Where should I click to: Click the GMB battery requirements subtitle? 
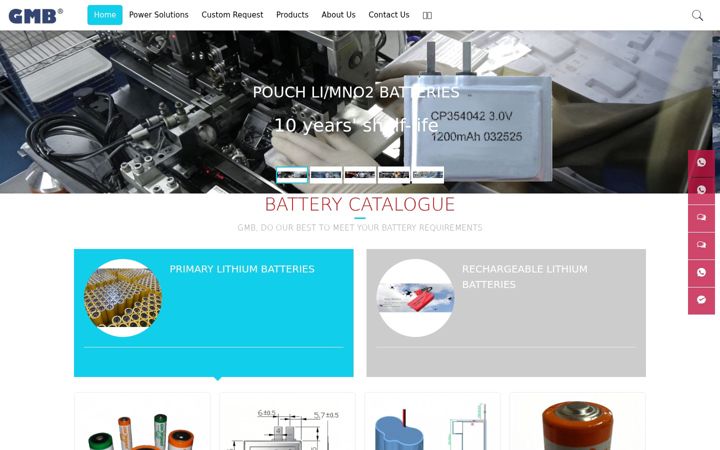point(360,228)
